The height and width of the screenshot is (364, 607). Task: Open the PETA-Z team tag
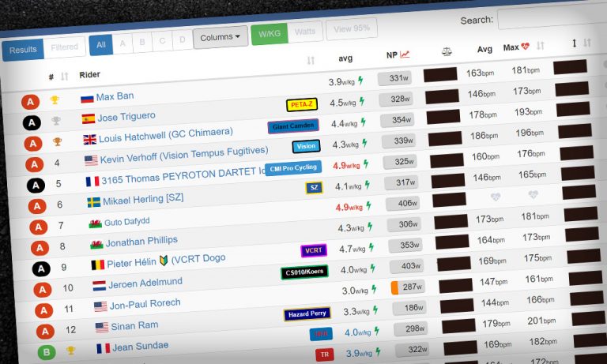(301, 104)
